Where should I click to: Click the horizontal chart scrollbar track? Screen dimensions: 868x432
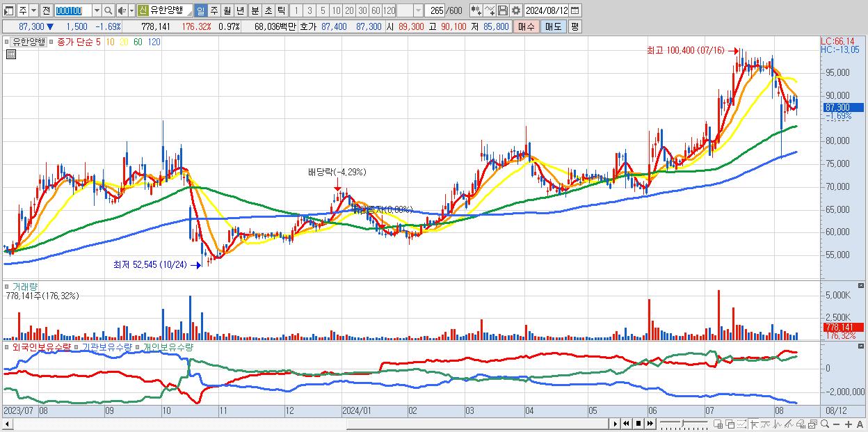click(310, 424)
